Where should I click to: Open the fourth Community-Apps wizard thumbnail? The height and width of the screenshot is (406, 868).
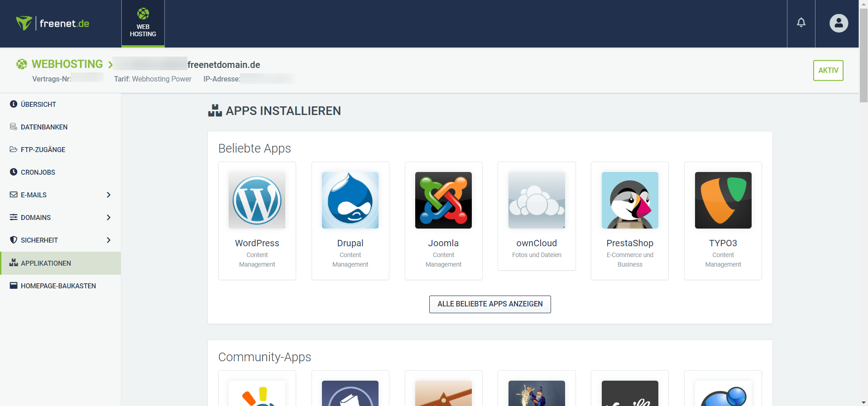537,393
